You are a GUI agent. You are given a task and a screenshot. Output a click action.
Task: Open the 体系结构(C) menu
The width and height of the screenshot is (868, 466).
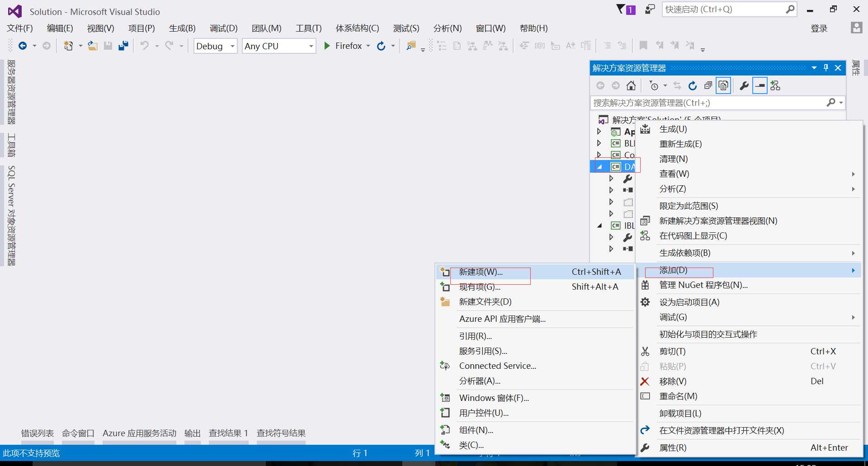point(357,28)
